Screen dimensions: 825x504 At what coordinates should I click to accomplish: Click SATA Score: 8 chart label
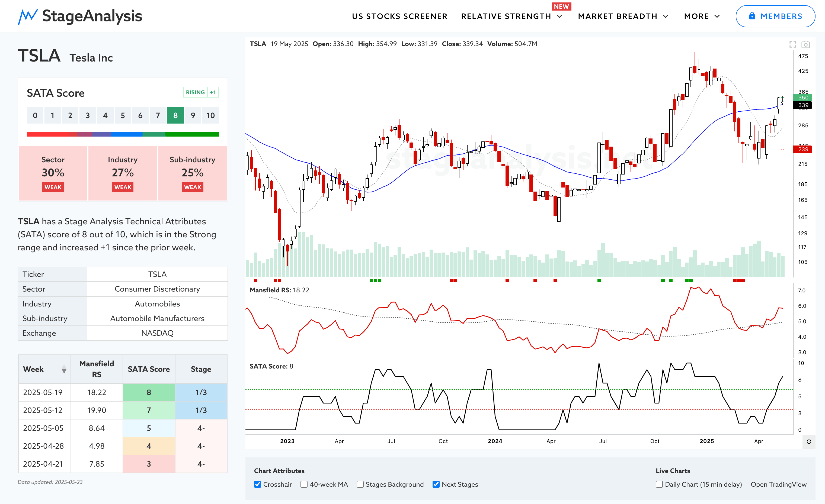pyautogui.click(x=271, y=366)
